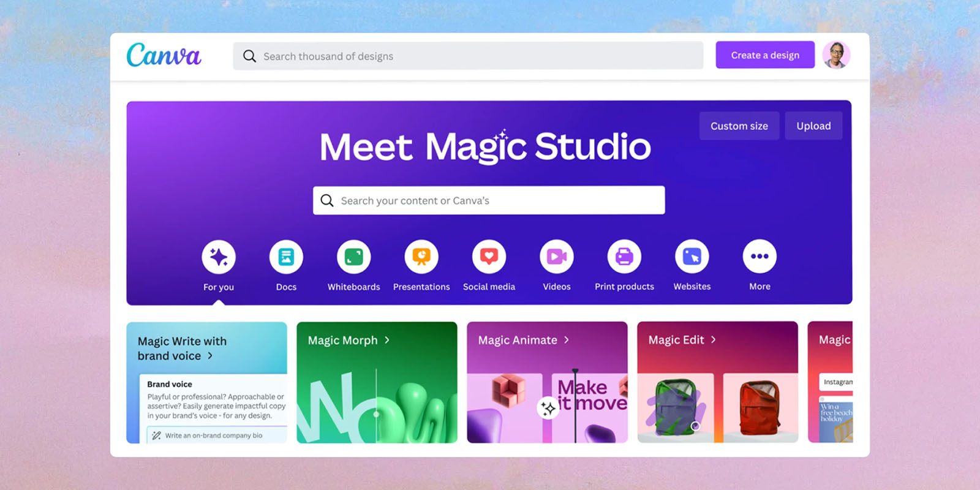Click the Create a design button
This screenshot has height=490, width=980.
(765, 55)
